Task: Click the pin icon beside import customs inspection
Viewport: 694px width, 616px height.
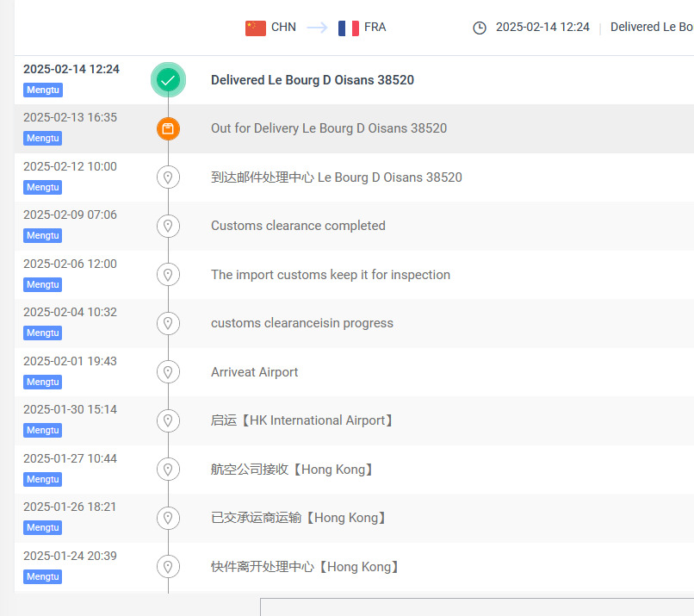Action: pyautogui.click(x=168, y=275)
